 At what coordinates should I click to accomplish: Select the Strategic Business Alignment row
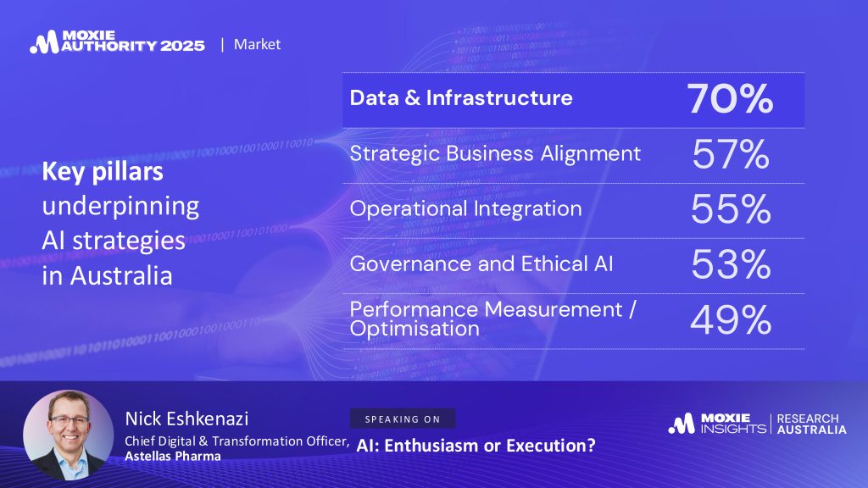pyautogui.click(x=495, y=153)
